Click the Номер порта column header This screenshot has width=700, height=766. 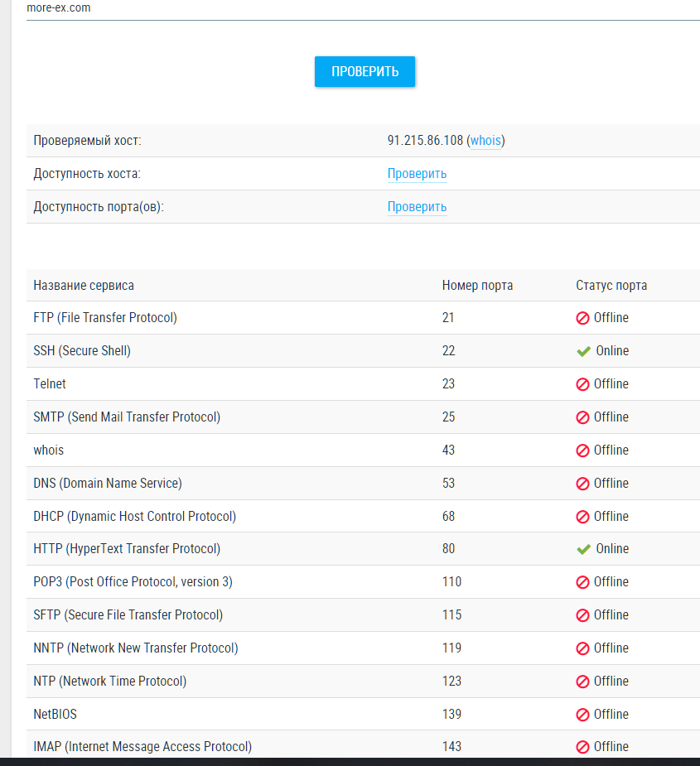(477, 286)
